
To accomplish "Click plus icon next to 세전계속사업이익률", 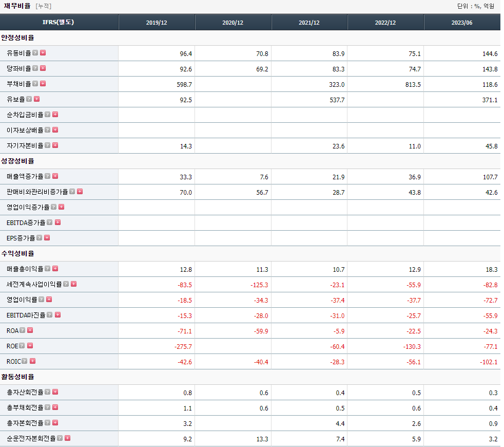I will click(x=73, y=284).
